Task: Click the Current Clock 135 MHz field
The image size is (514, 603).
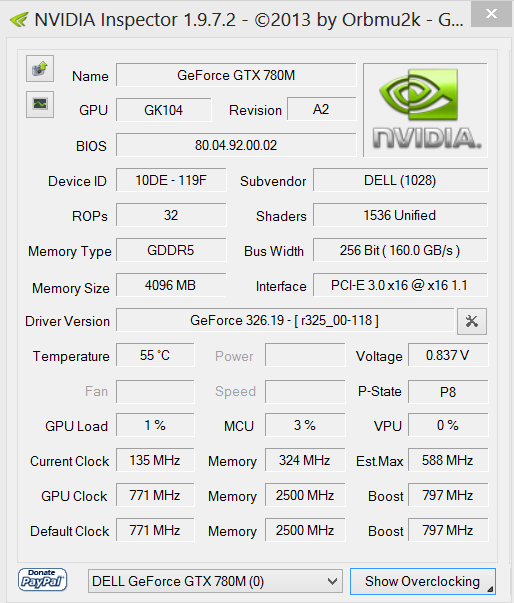Action: [x=155, y=460]
